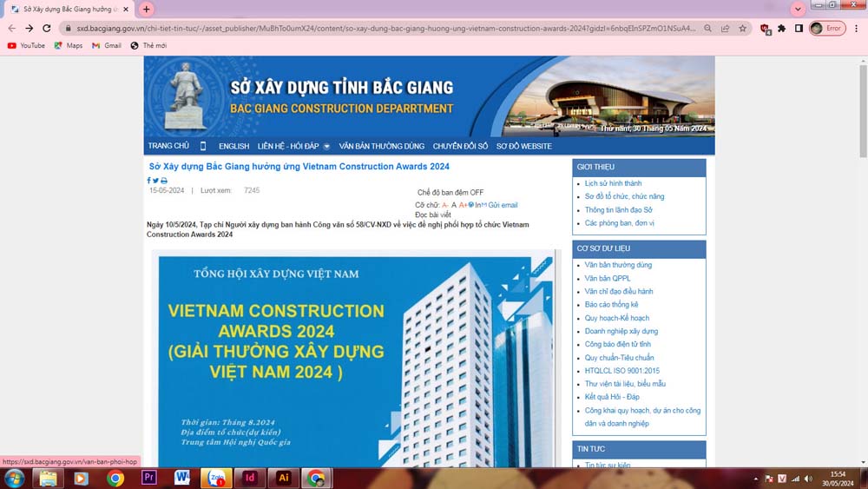Click the article printer icon under the title
The image size is (868, 489).
pyautogui.click(x=164, y=181)
